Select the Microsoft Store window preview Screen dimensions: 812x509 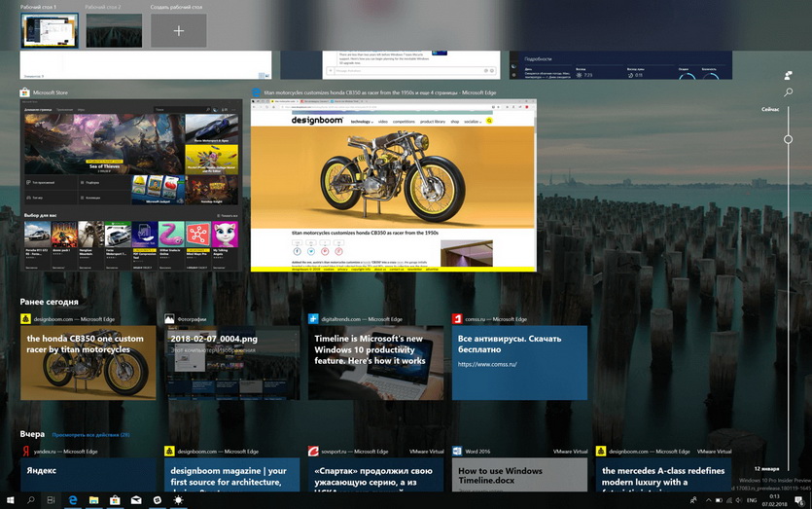pos(131,185)
